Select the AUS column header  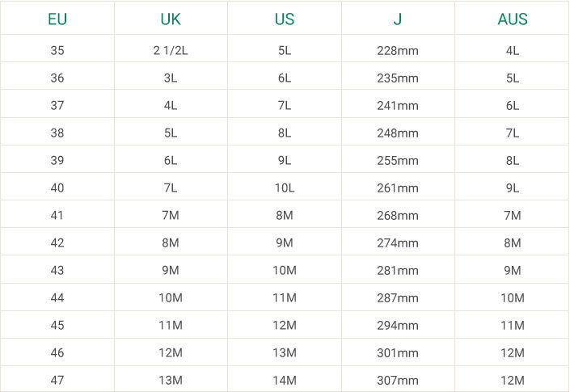(x=513, y=19)
